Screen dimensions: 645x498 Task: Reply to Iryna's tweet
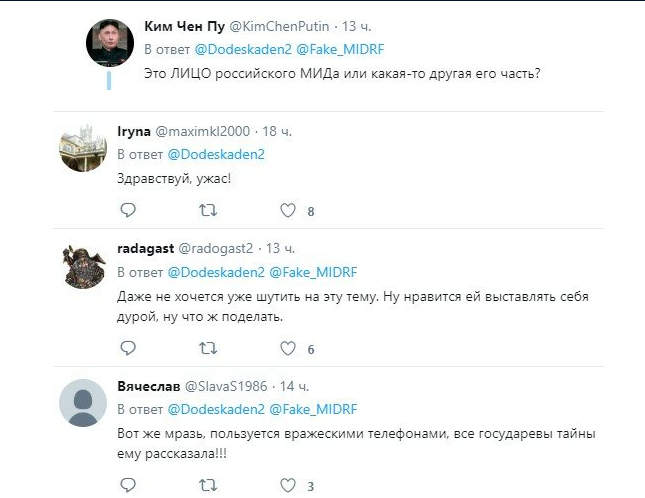[127, 211]
